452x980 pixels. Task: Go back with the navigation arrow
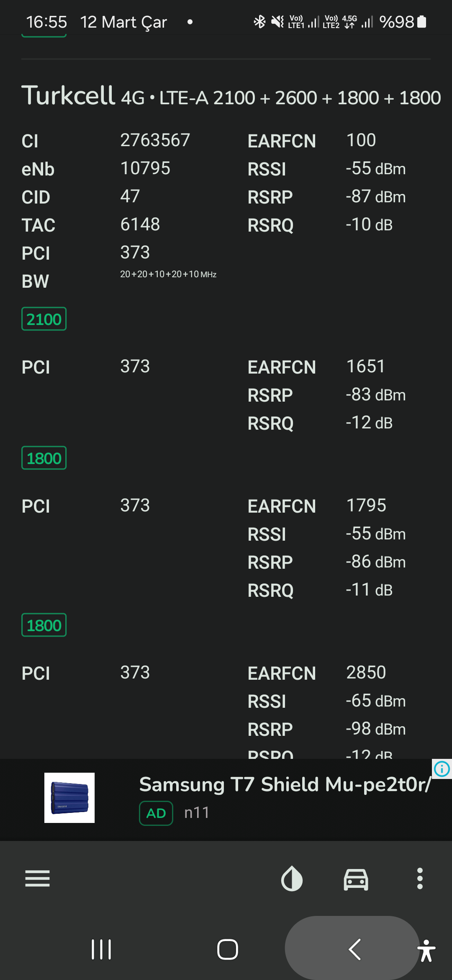[x=354, y=949]
